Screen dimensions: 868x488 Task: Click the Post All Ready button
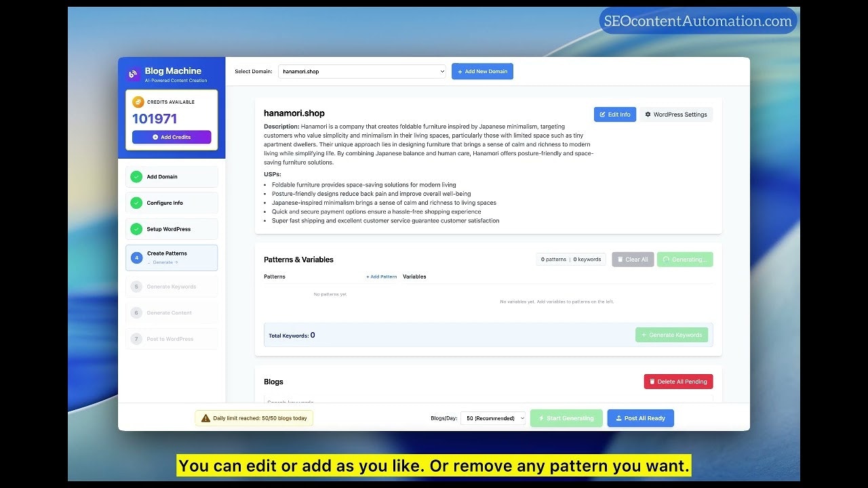640,418
